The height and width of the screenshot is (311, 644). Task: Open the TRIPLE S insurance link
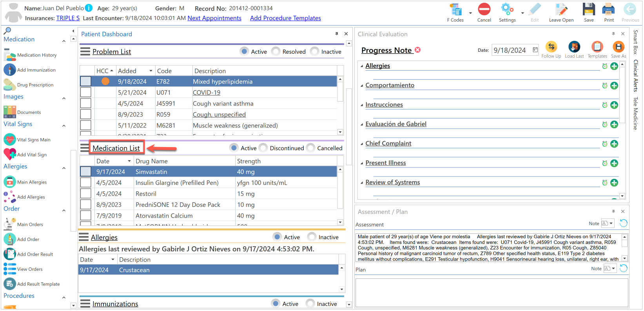[68, 18]
